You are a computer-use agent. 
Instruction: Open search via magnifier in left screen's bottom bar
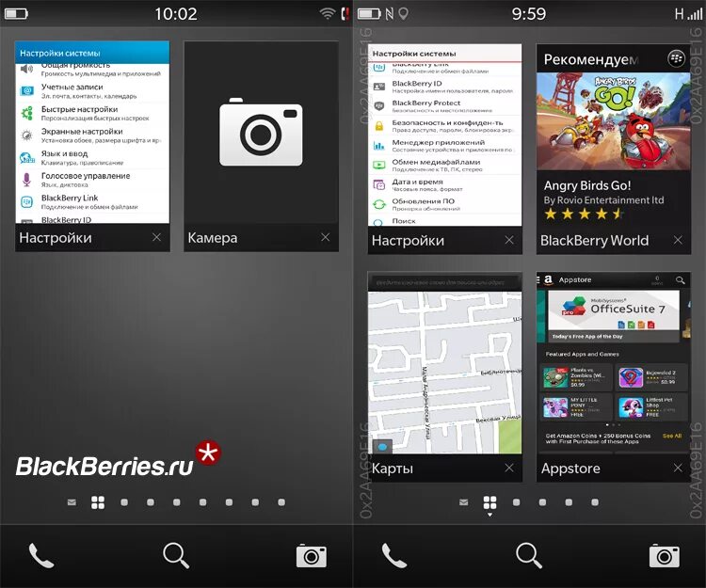(176, 555)
